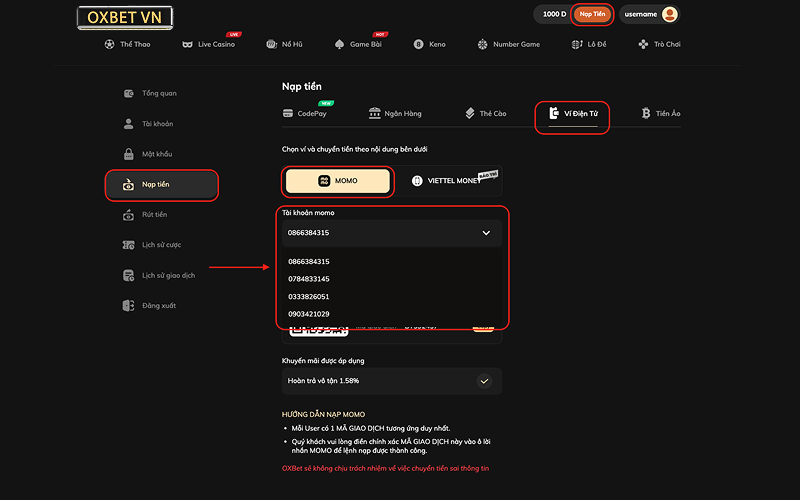Select MOMO wallet option
Image resolution: width=800 pixels, height=500 pixels.
point(338,181)
